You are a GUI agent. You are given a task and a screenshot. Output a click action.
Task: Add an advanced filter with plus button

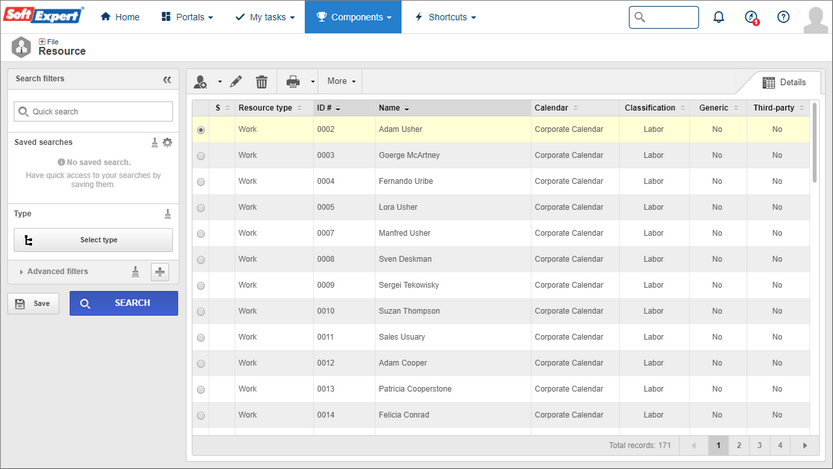pos(159,272)
